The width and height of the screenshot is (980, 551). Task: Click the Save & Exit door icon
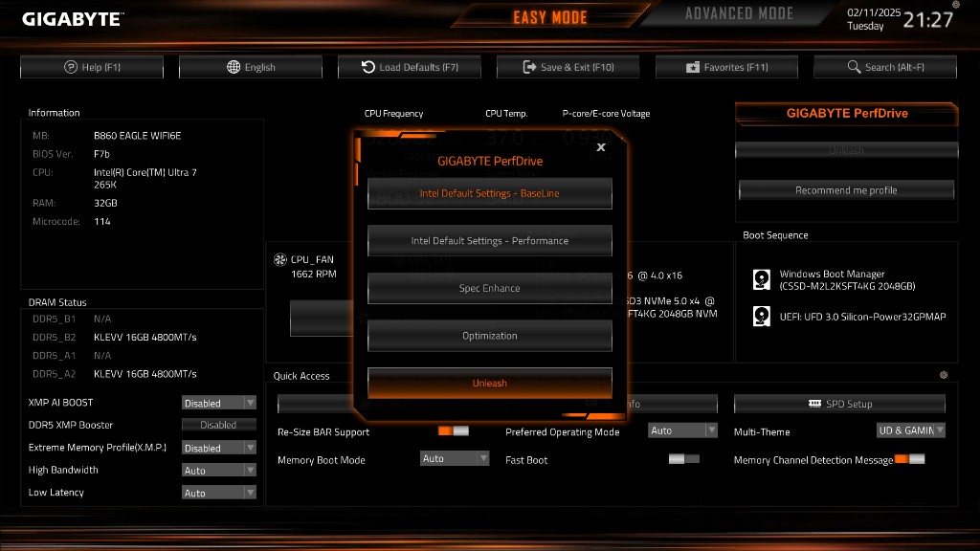[529, 67]
